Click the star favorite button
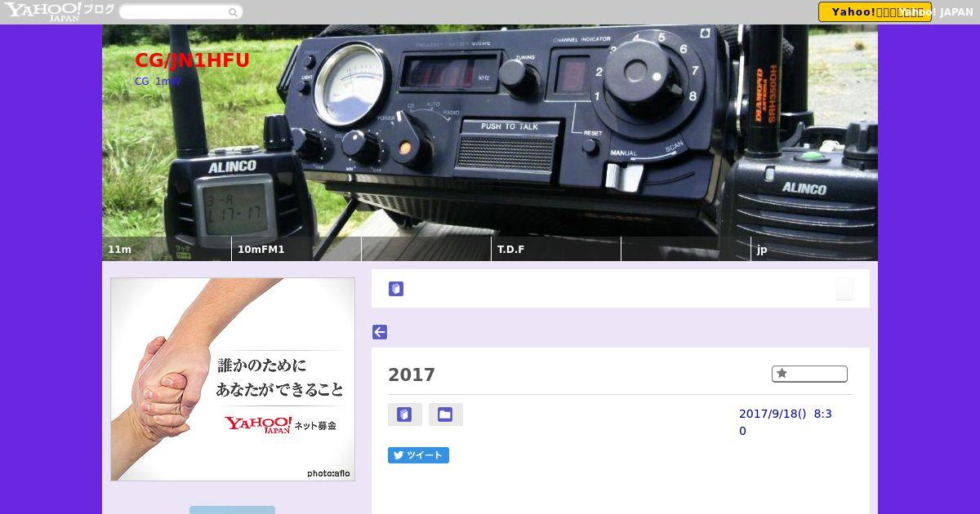 coord(809,374)
